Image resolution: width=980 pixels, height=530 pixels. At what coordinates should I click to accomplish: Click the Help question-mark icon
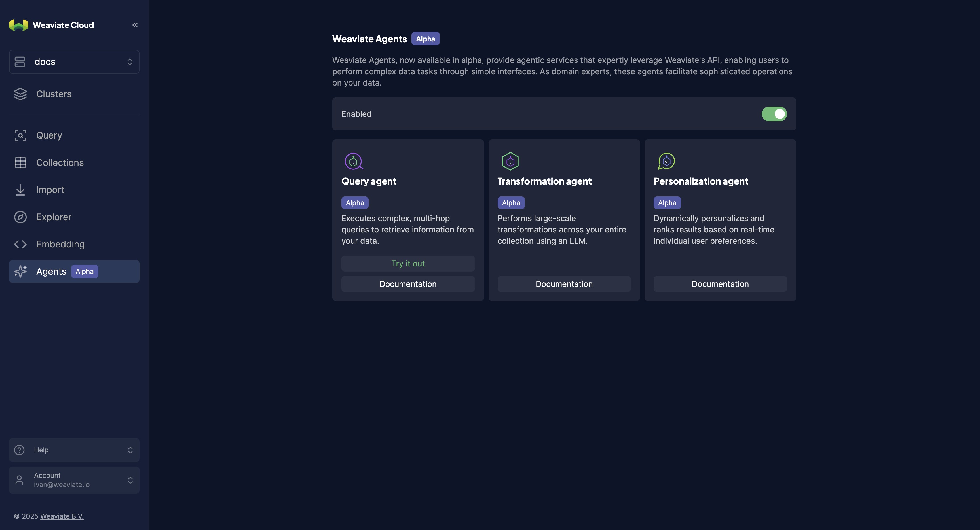tap(19, 450)
